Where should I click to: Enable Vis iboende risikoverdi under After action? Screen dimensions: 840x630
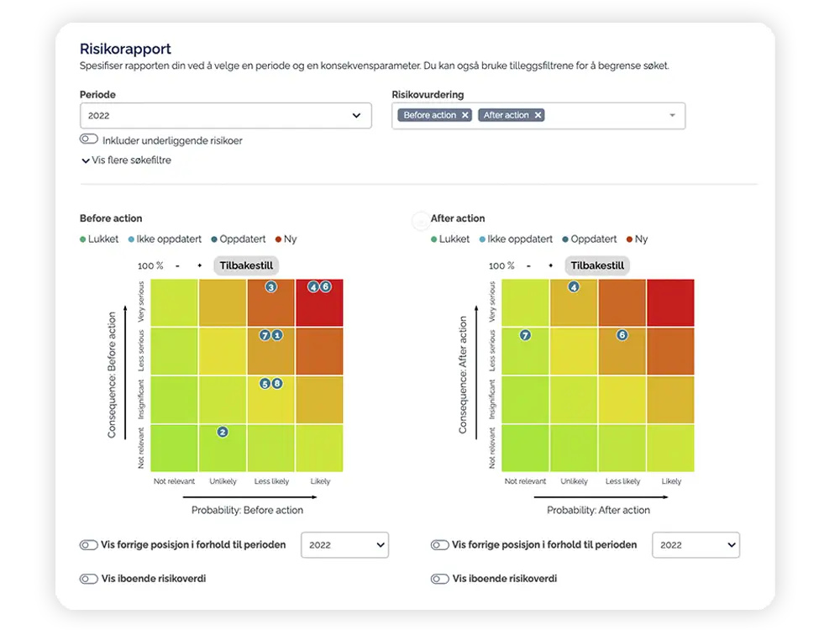point(440,579)
